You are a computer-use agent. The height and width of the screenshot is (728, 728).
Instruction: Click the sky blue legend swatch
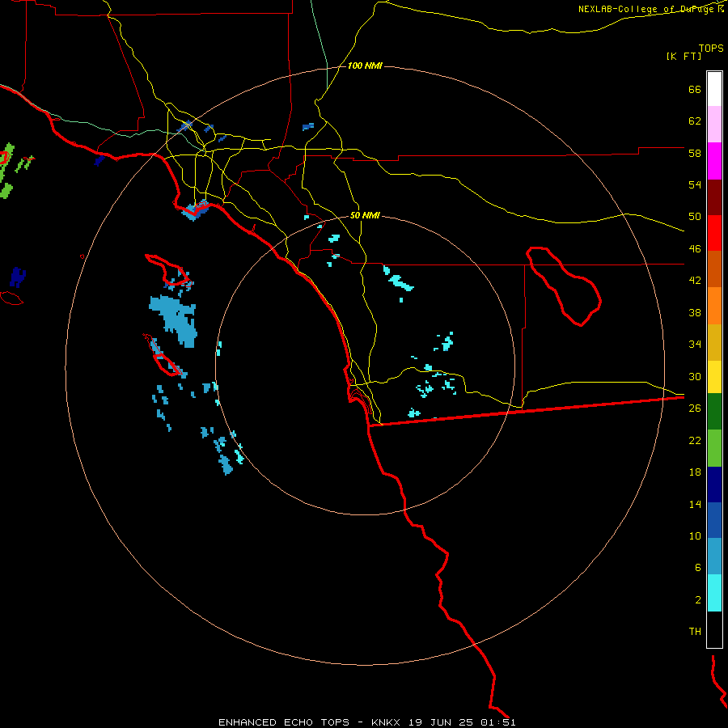coord(714,557)
